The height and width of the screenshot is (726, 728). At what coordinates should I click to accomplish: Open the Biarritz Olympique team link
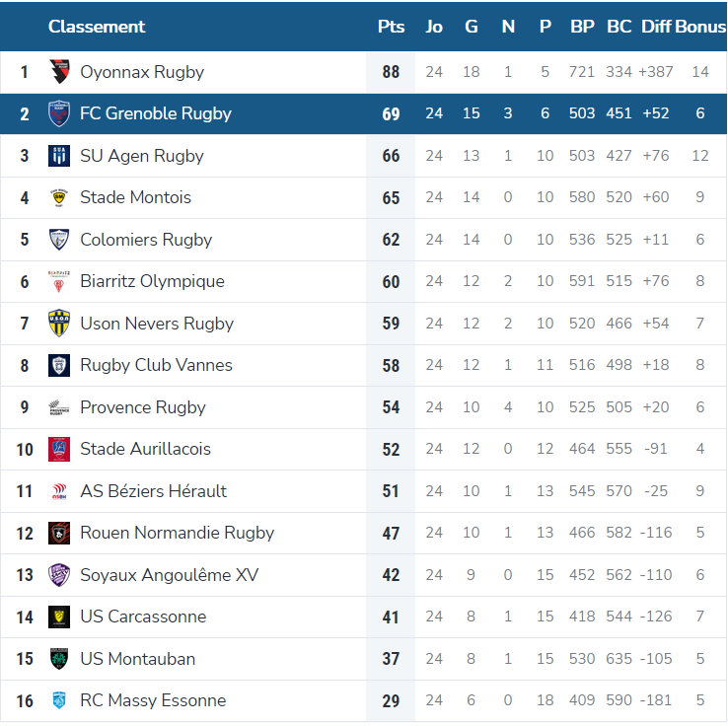(x=152, y=281)
